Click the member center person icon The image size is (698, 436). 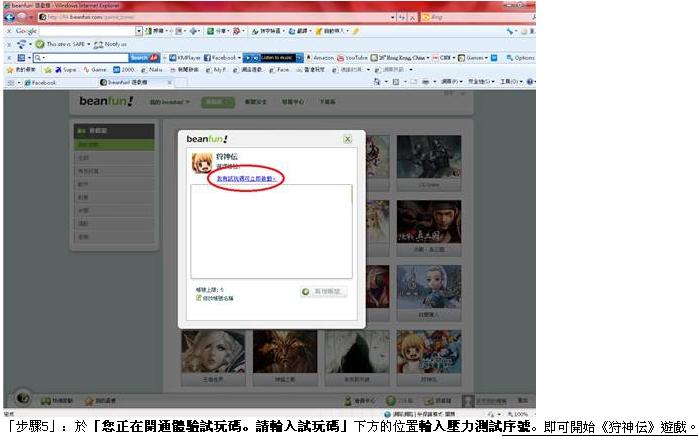(x=348, y=401)
